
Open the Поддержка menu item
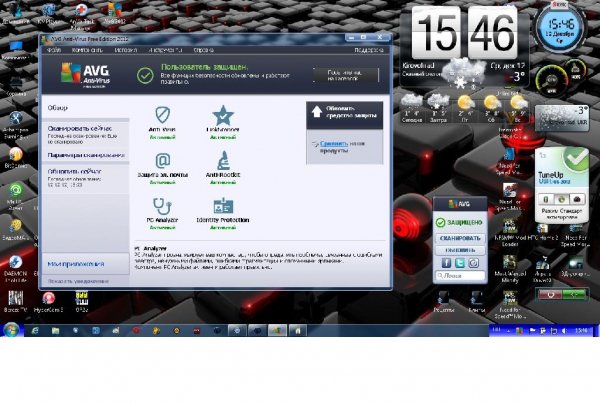click(x=369, y=50)
